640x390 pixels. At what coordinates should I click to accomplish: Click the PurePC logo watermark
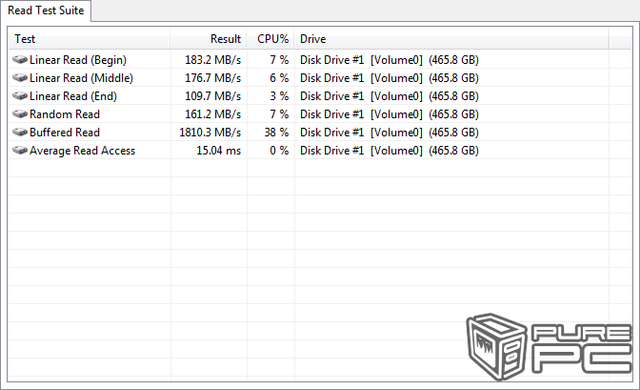pos(549,347)
